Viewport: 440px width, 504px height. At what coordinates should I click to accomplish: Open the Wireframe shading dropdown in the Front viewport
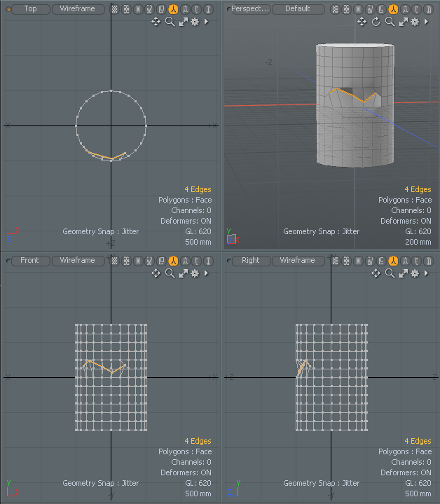tap(77, 261)
